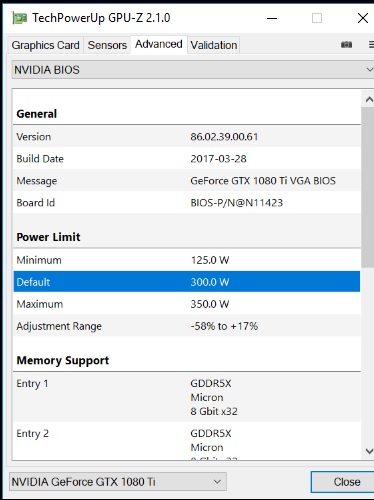Switch to the Graphics Card tab

[x=45, y=45]
